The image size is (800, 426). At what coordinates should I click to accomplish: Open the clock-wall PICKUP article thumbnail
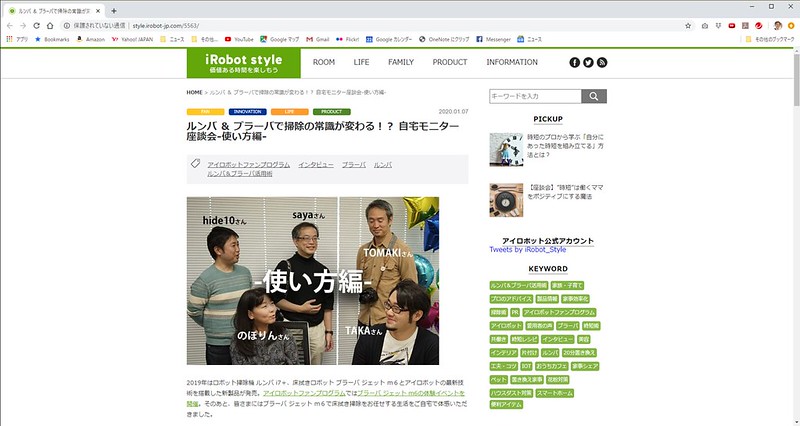tap(506, 149)
